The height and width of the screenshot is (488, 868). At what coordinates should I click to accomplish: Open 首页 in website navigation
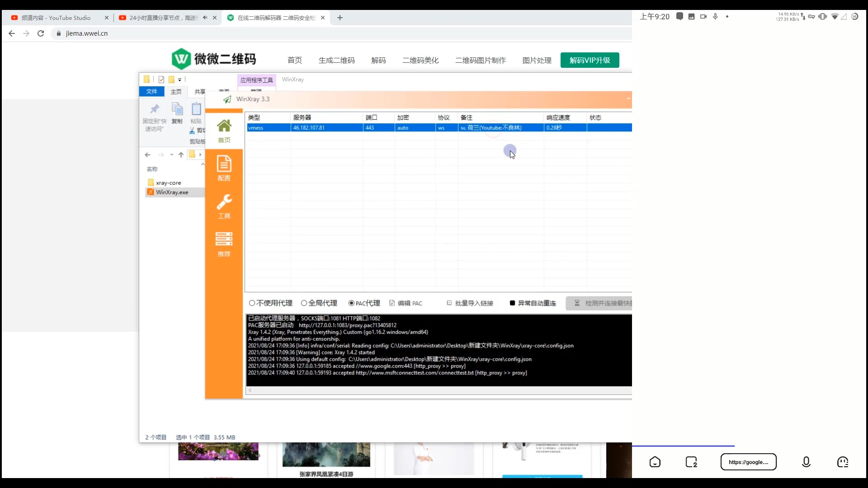tap(295, 60)
